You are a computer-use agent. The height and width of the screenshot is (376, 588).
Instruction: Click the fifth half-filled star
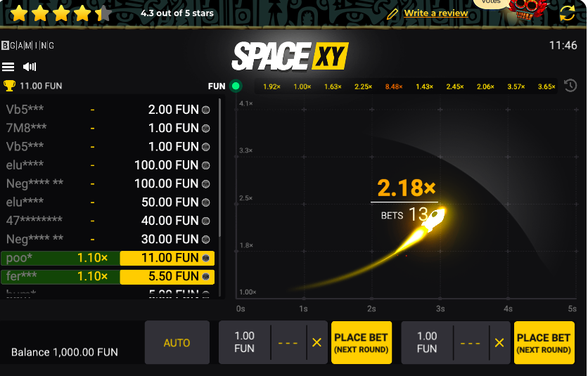coord(103,14)
